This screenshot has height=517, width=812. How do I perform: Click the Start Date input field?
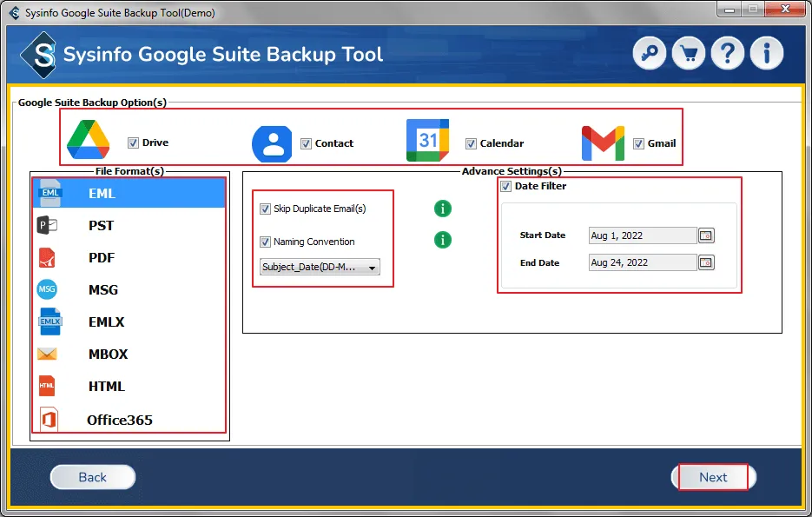coord(642,235)
